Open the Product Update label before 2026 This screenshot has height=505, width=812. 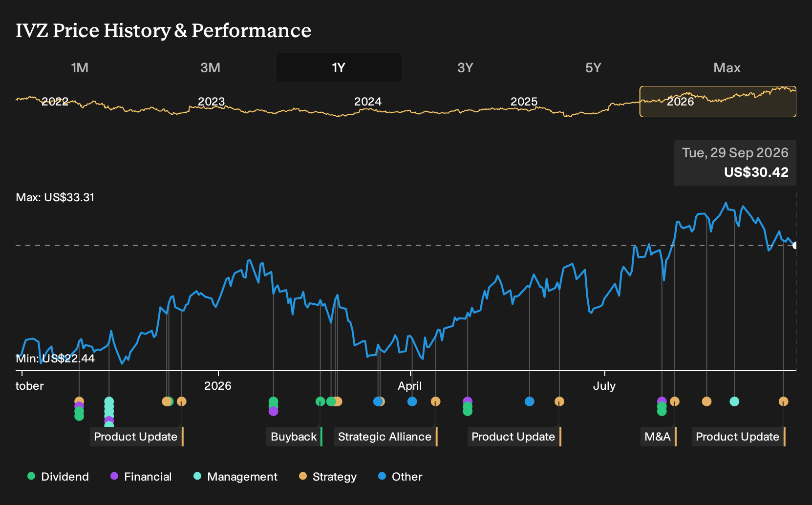[x=136, y=437]
